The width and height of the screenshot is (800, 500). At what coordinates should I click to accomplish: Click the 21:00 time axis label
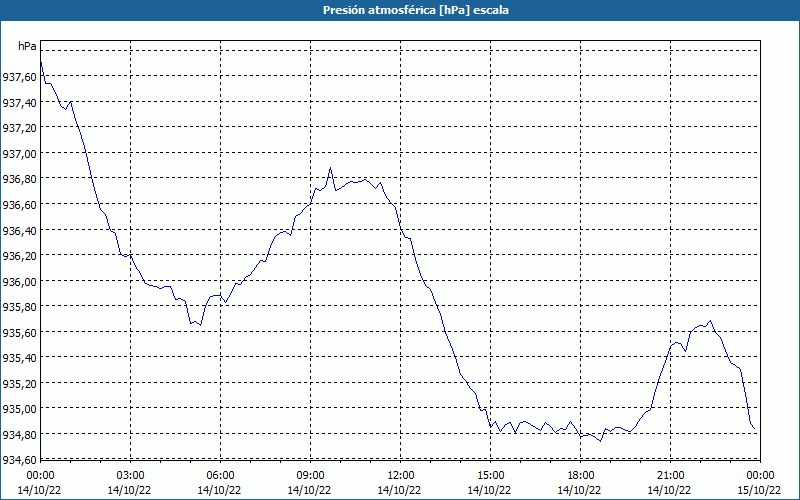pyautogui.click(x=670, y=476)
